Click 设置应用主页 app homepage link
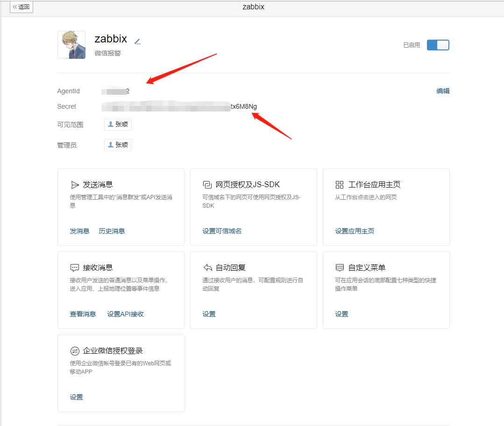Viewport: 504px width, 426px height. 355,231
